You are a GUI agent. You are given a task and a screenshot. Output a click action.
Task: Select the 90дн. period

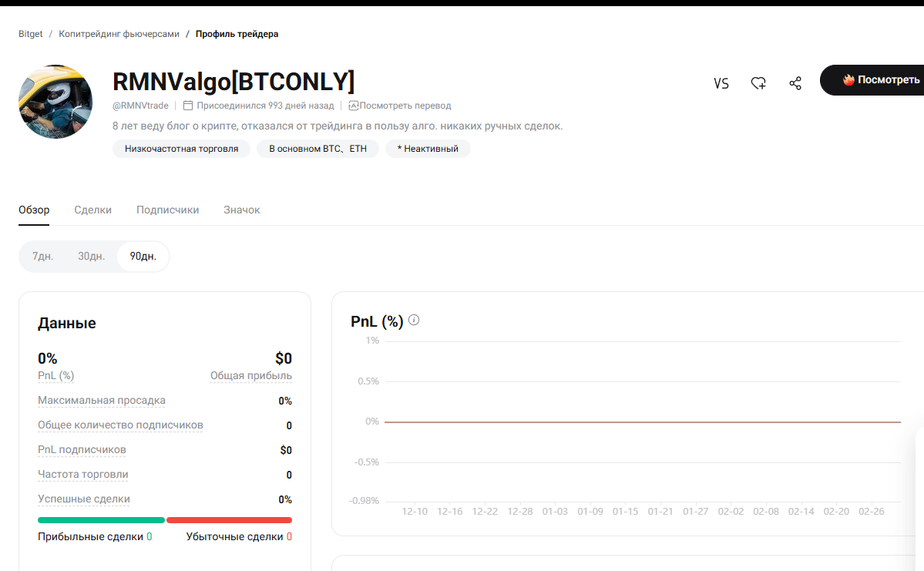[143, 257]
